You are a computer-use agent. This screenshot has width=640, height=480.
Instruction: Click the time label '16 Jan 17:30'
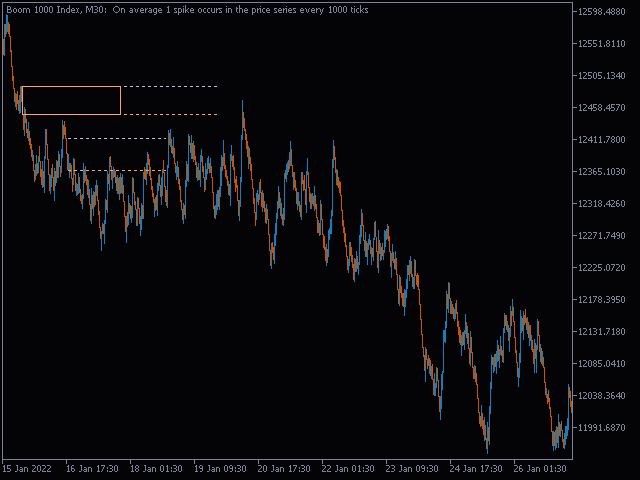click(x=92, y=469)
